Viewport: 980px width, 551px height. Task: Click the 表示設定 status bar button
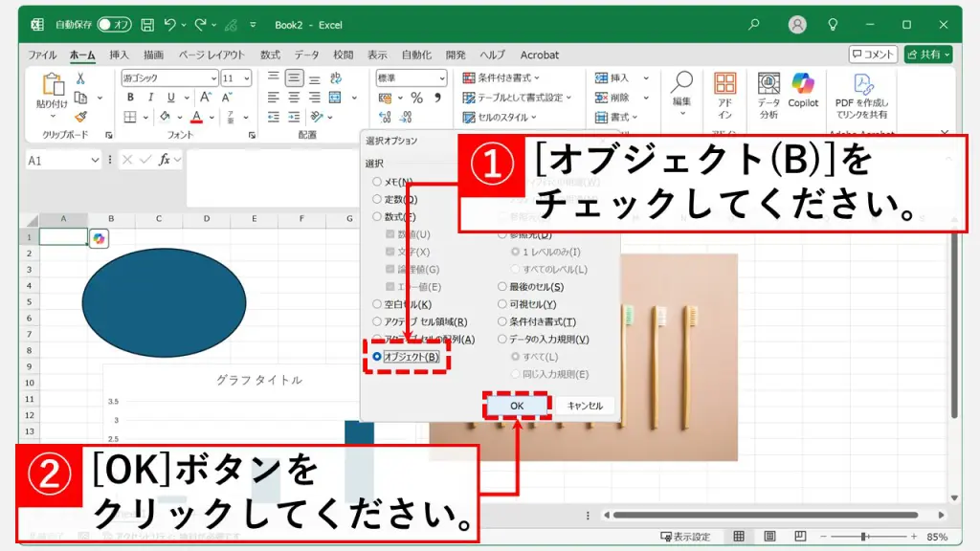pyautogui.click(x=685, y=537)
